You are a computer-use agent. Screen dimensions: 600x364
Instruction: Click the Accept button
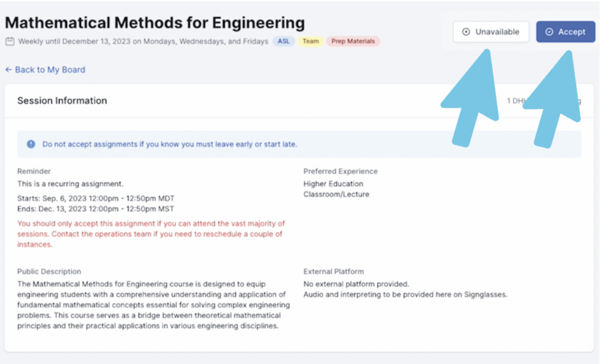pos(565,32)
